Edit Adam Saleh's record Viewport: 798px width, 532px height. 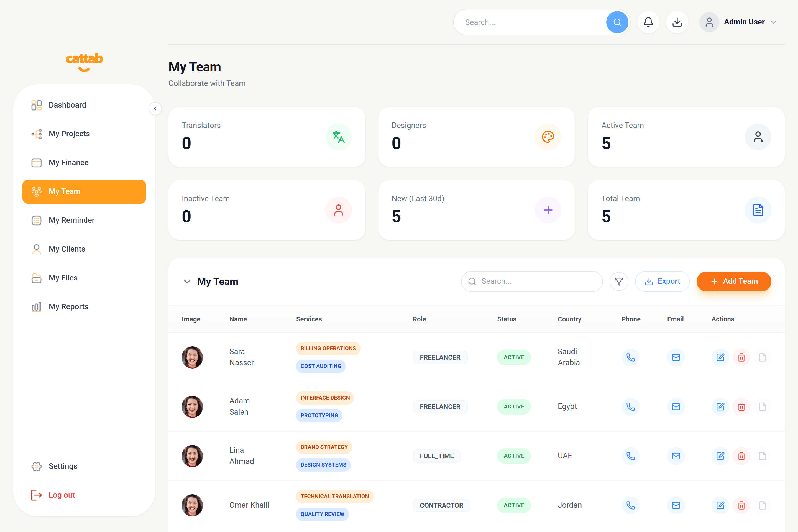(720, 406)
